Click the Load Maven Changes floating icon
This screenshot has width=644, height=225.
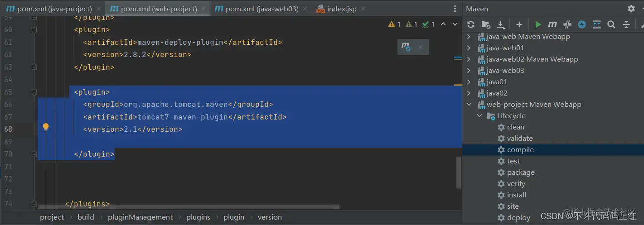click(x=406, y=47)
